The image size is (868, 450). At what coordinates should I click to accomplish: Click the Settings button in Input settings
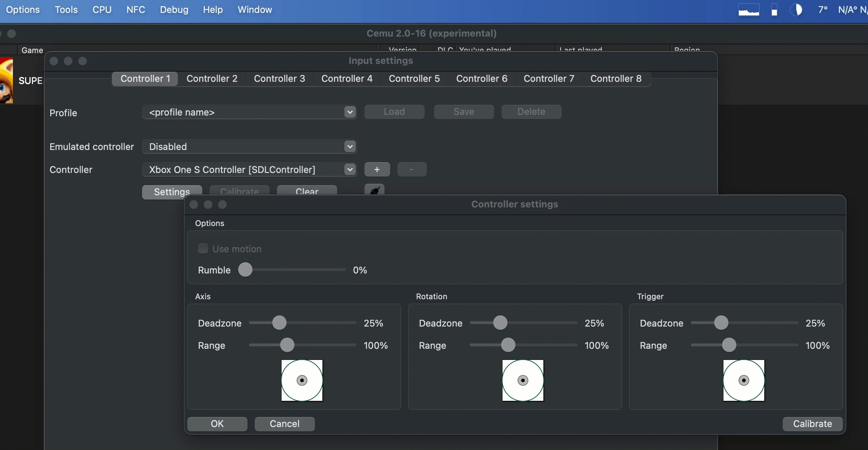(172, 192)
